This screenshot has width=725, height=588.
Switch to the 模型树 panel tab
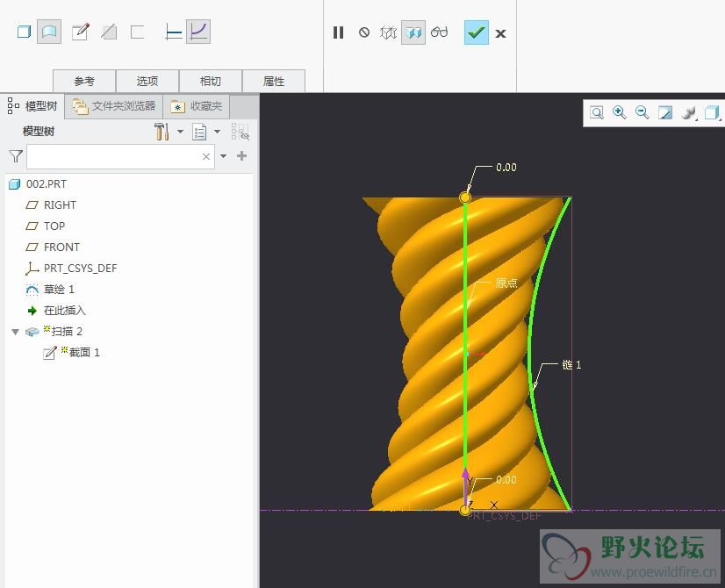coord(32,106)
